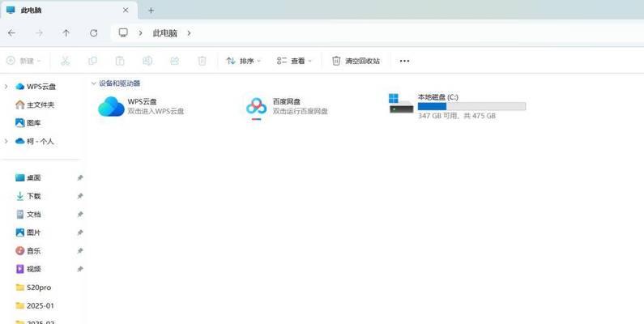Click 双击进入WPS云盘 description text
644x324 pixels.
[x=156, y=111]
